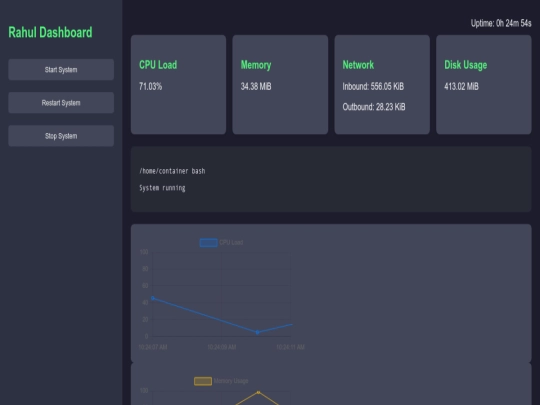
Task: Select the 413.02 MiB disk value
Action: click(461, 86)
